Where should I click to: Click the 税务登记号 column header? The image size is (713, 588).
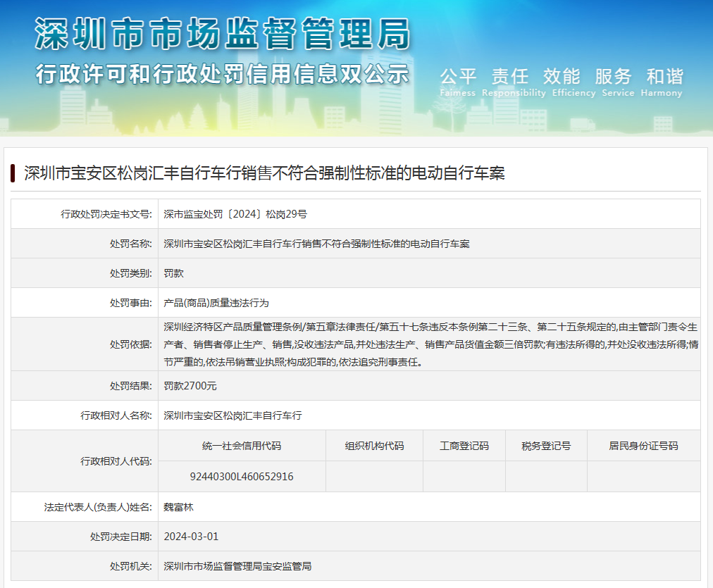pyautogui.click(x=546, y=446)
